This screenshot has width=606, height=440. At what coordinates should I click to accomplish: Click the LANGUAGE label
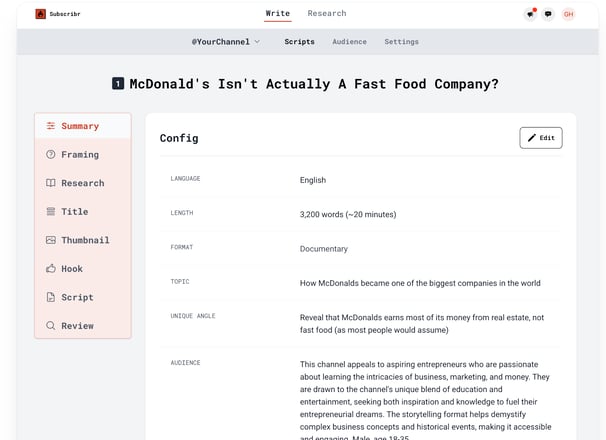click(185, 179)
